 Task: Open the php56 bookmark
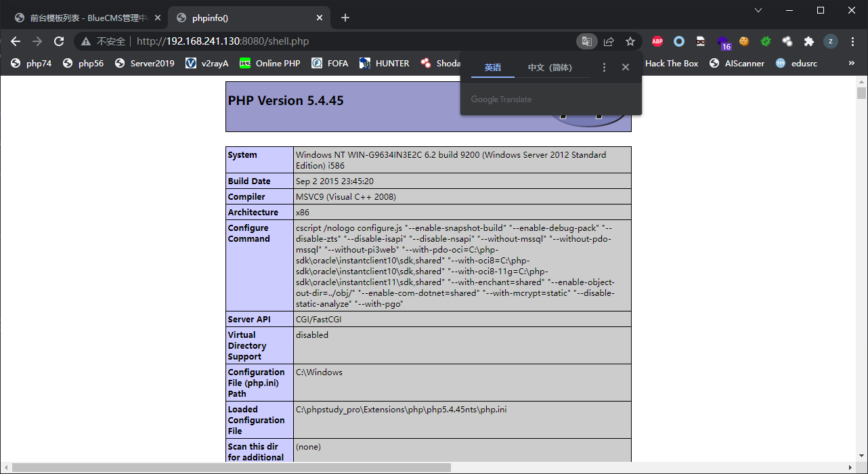click(x=83, y=64)
